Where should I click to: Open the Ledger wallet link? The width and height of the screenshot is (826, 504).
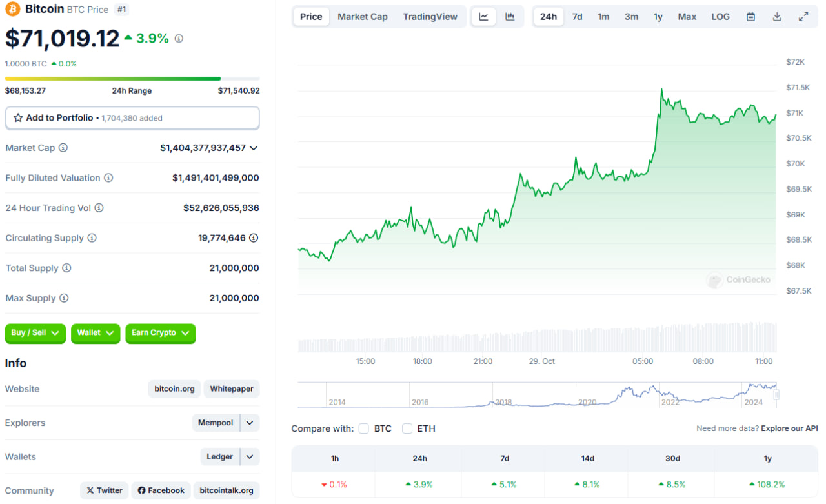tap(219, 457)
